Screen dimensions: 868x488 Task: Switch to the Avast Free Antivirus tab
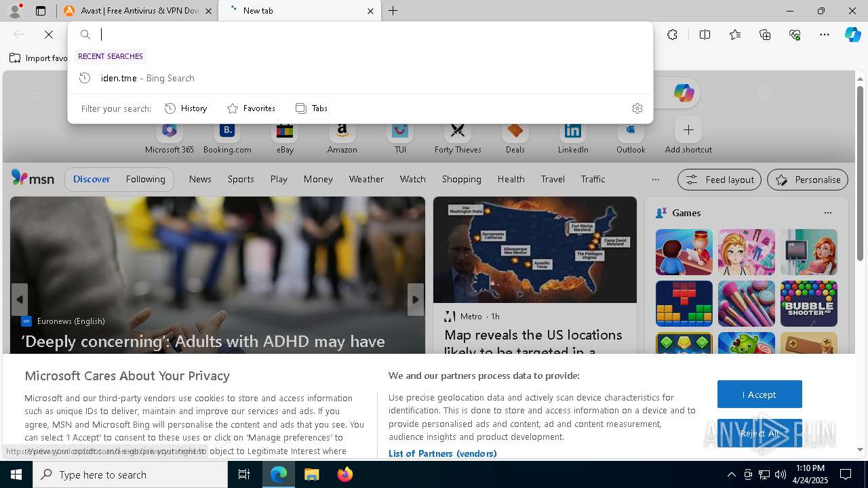pos(139,11)
